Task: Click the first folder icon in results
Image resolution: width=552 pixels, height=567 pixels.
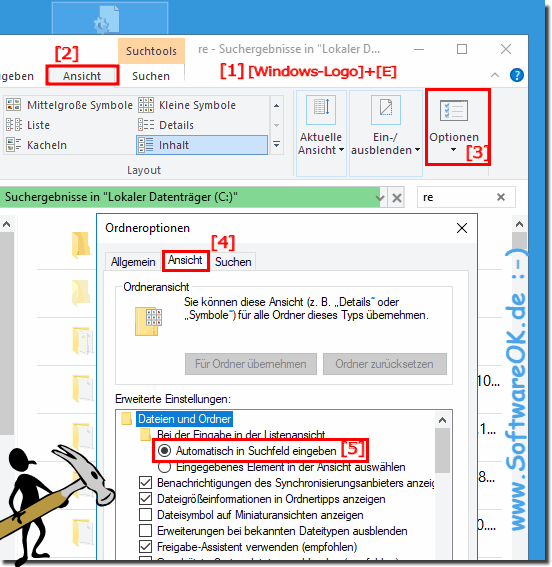Action: pos(81,245)
